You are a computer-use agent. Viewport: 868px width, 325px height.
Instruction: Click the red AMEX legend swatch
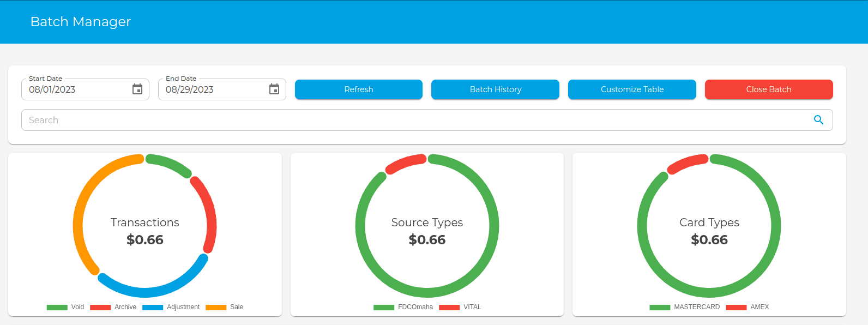click(736, 307)
